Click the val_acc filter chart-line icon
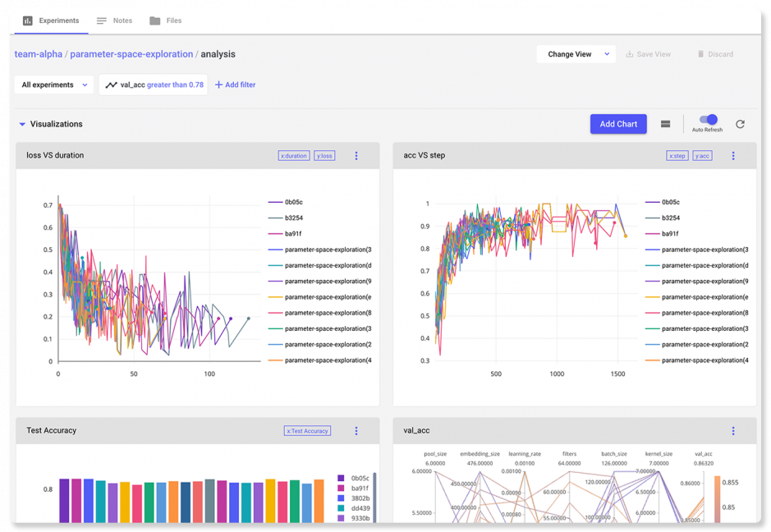 [111, 85]
